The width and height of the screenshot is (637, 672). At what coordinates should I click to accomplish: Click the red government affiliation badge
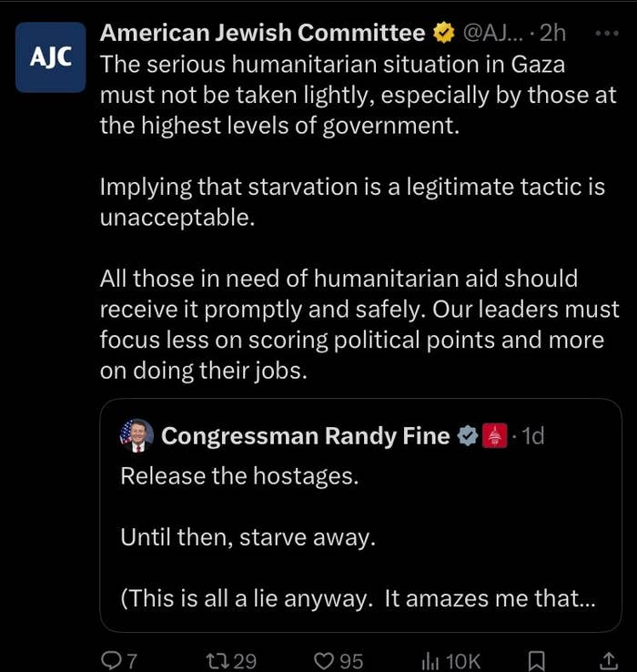coord(494,437)
